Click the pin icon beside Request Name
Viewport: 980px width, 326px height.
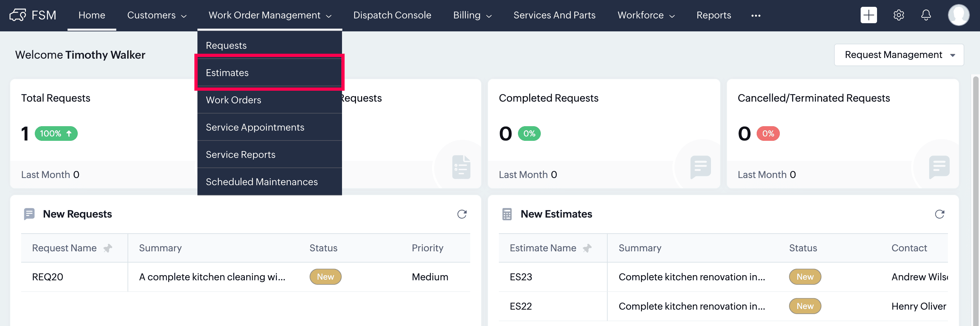[x=108, y=248]
